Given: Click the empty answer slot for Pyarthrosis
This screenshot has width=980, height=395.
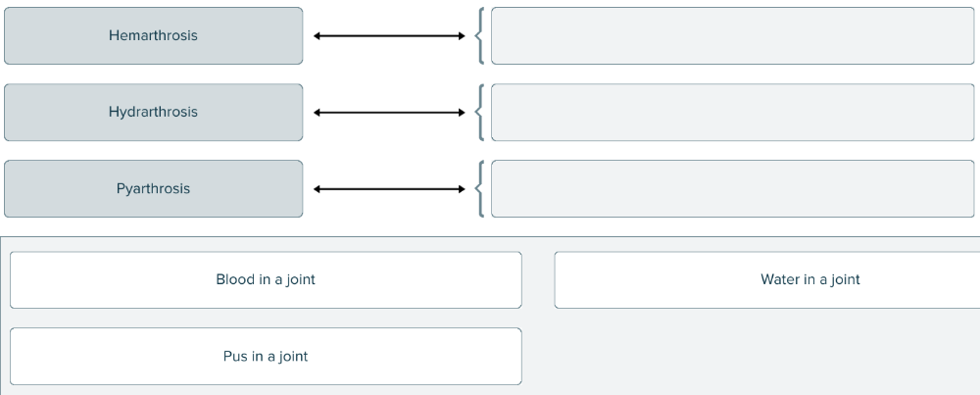Looking at the screenshot, I should (732, 189).
